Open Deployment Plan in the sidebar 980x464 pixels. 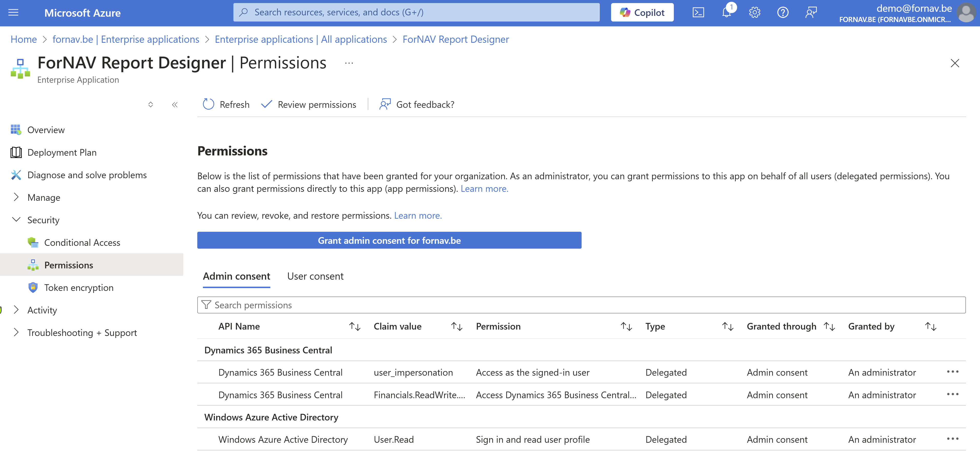(62, 153)
